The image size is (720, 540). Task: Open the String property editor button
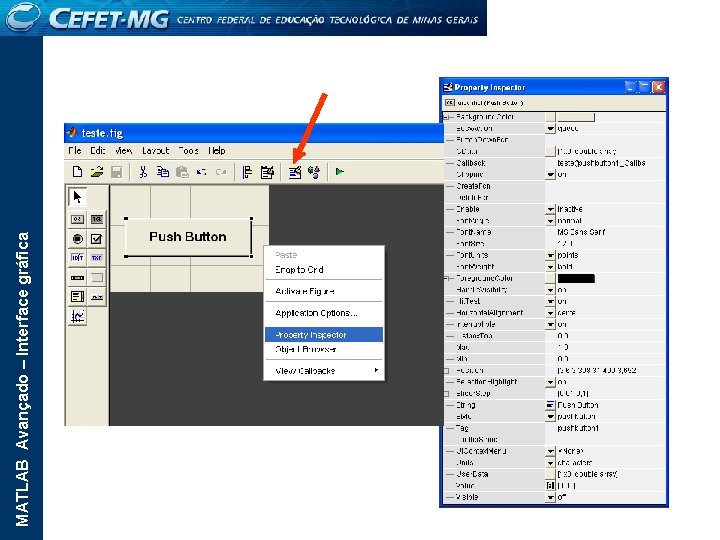click(x=550, y=405)
